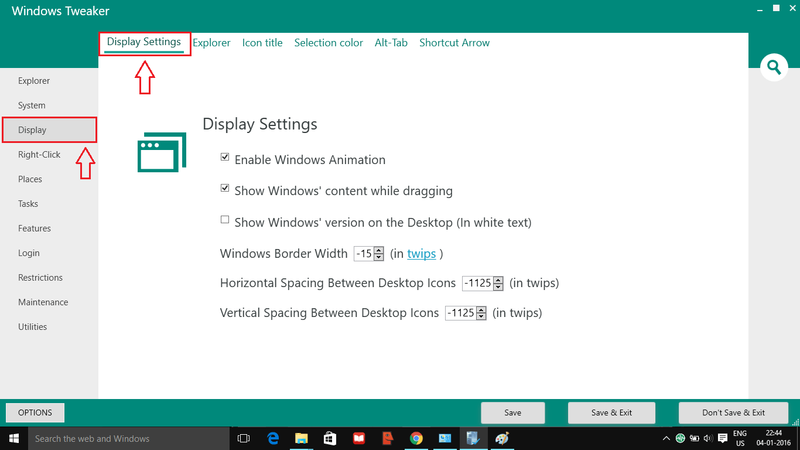Decrease Horizontal Spacing Between Desktop Icons

[498, 287]
